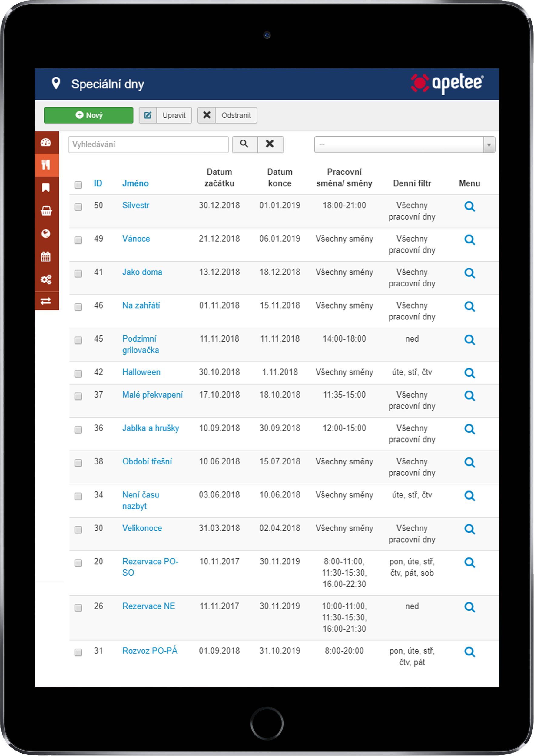Click the Datum začátku column header
Image resolution: width=534 pixels, height=756 pixels.
click(x=219, y=178)
